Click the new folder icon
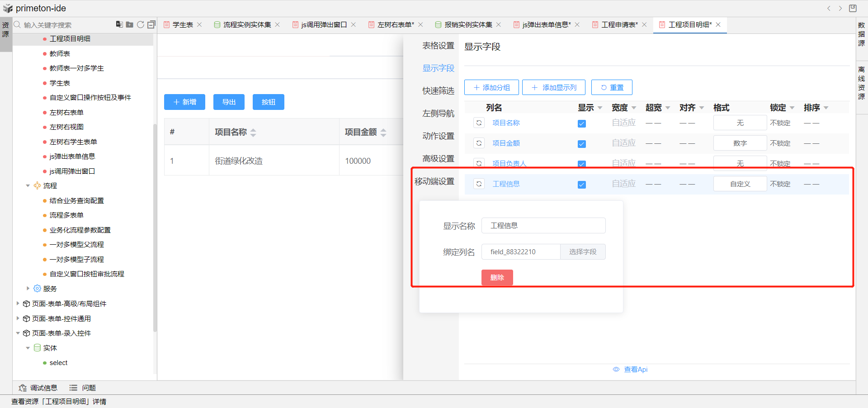868x408 pixels. tap(130, 24)
